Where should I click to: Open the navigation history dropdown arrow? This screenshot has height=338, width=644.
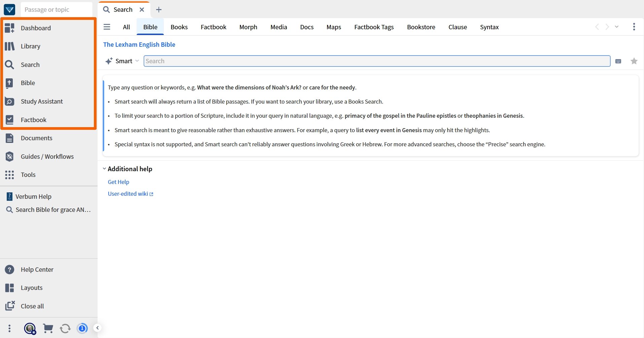pyautogui.click(x=617, y=27)
